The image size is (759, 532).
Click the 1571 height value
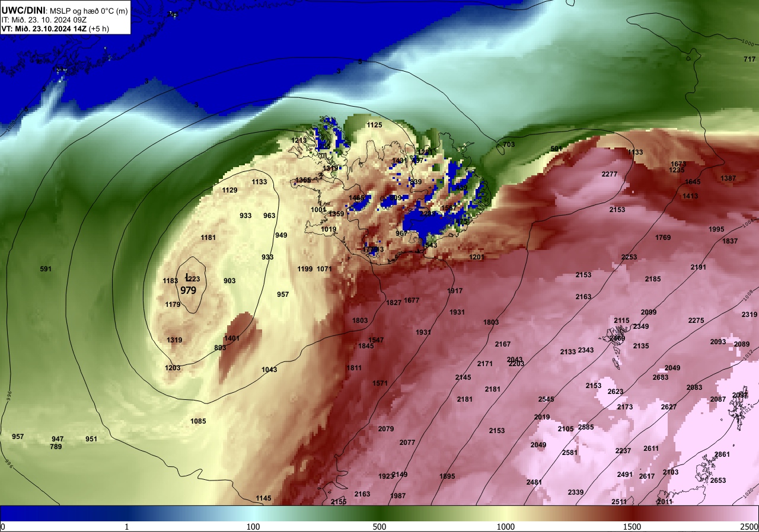[380, 383]
